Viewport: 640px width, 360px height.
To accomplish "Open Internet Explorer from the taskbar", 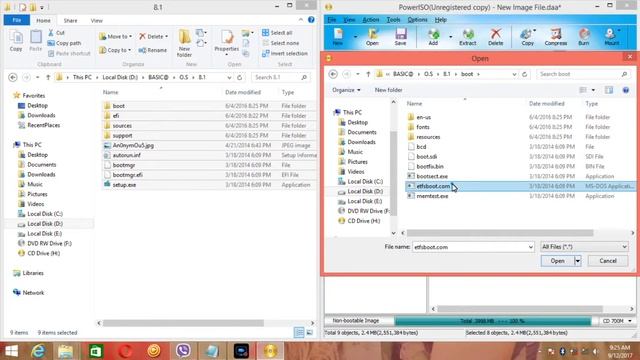I will point(38,351).
